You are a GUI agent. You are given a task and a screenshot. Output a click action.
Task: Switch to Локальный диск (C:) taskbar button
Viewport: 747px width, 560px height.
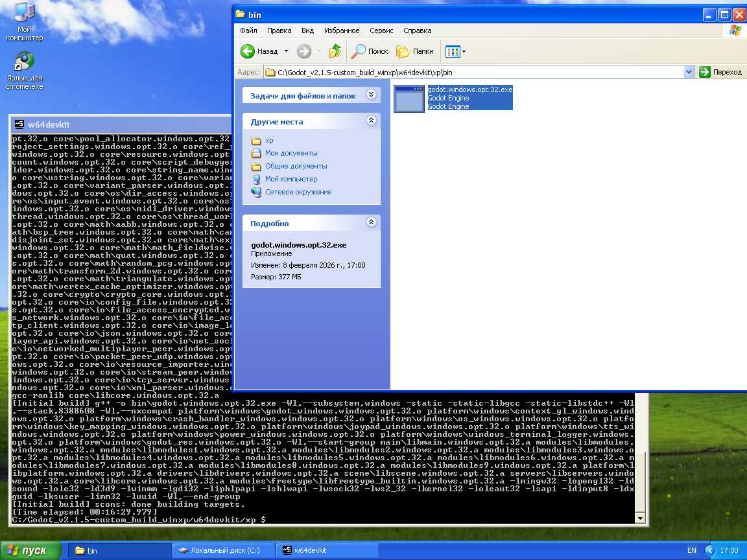223,550
